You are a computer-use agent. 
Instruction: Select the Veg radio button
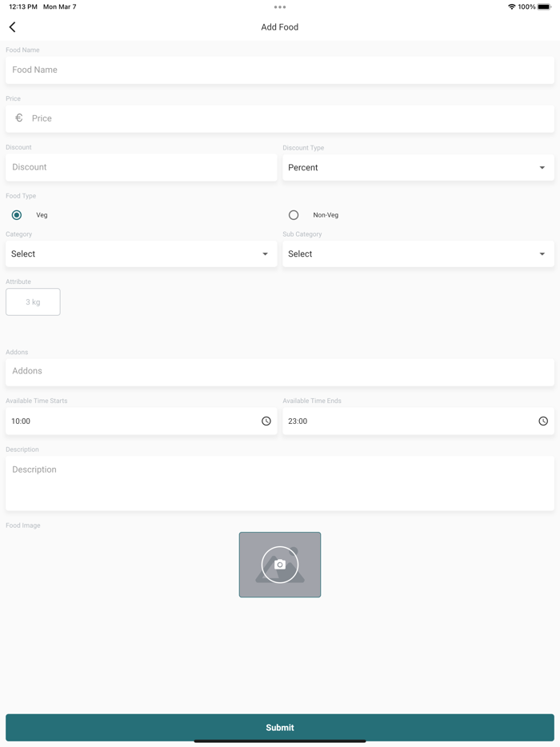click(17, 215)
